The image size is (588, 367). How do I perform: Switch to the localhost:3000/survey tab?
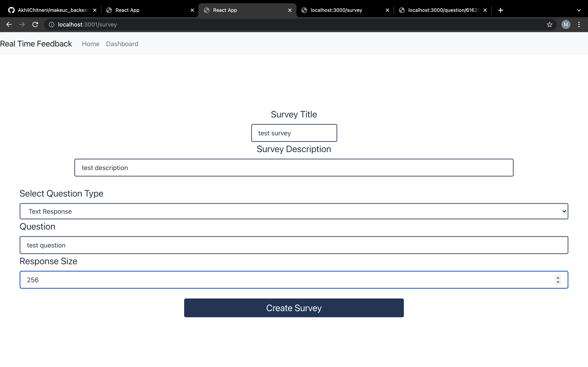click(336, 10)
